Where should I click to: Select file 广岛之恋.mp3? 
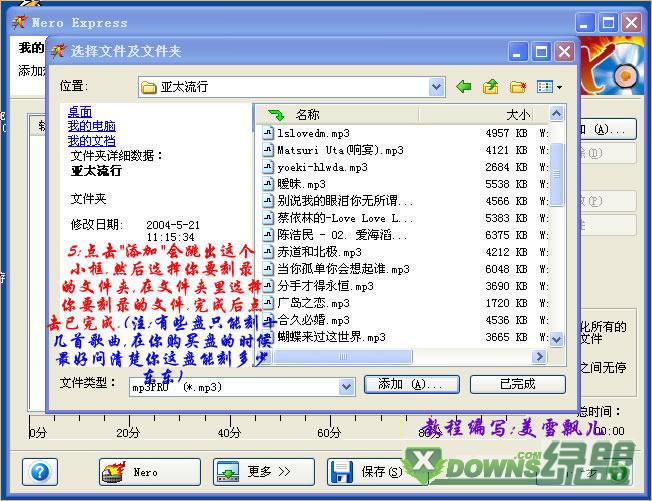coord(313,304)
